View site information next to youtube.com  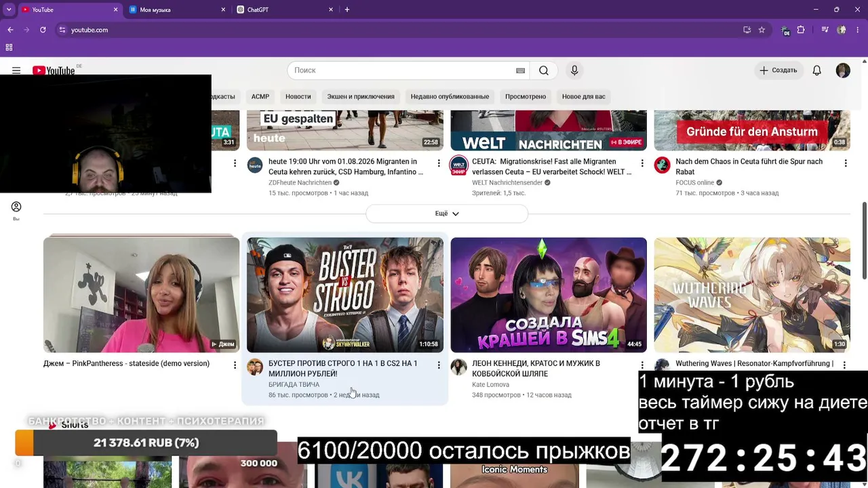pyautogui.click(x=62, y=30)
